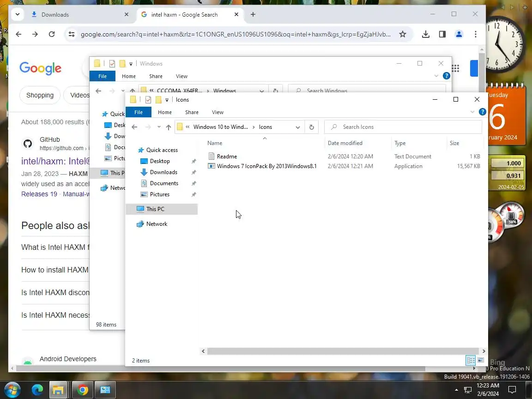Show hidden system tray icons
The height and width of the screenshot is (399, 532).
(456, 390)
